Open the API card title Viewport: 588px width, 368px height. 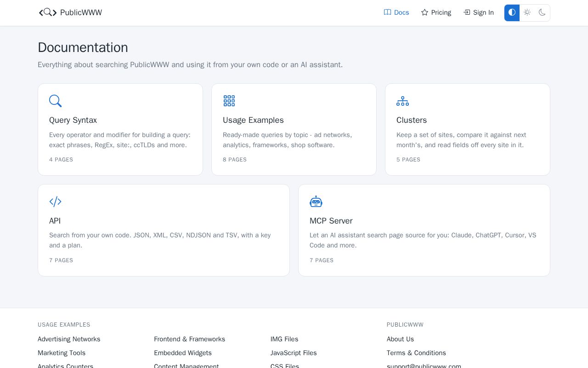point(55,221)
